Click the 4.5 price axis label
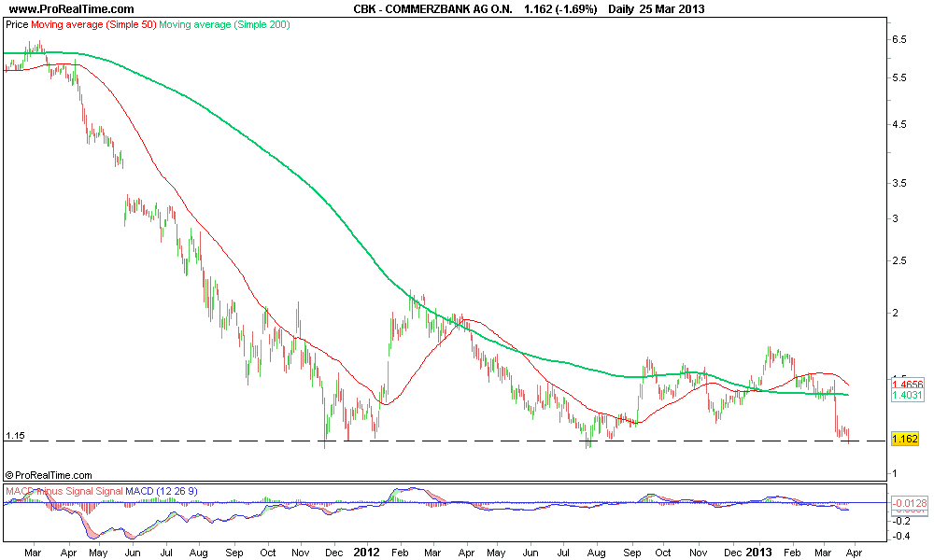The width and height of the screenshot is (934, 560). point(899,124)
